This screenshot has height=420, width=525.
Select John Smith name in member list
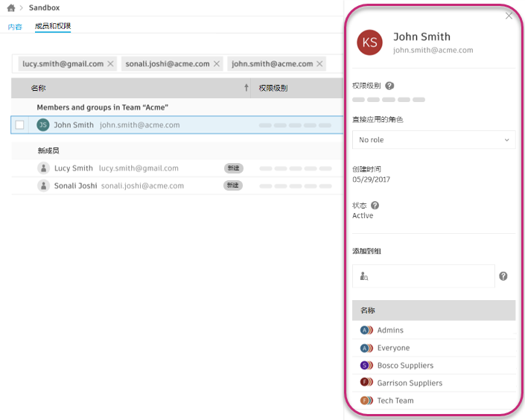click(74, 125)
